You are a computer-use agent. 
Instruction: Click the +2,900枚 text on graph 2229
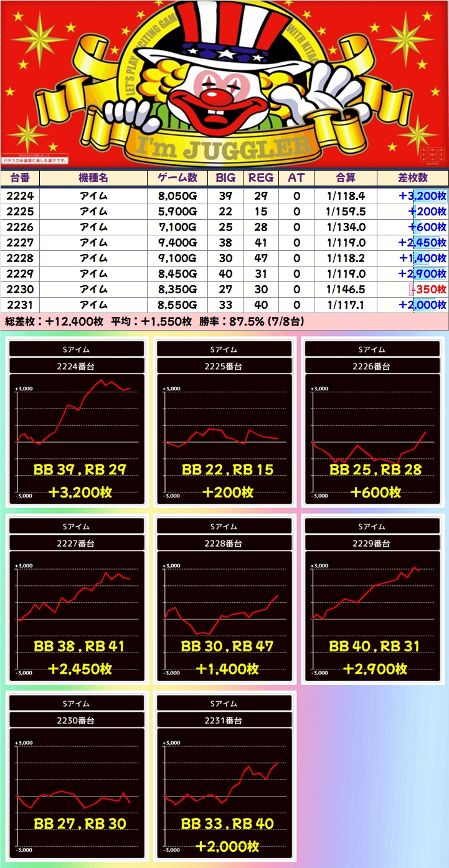tap(376, 669)
